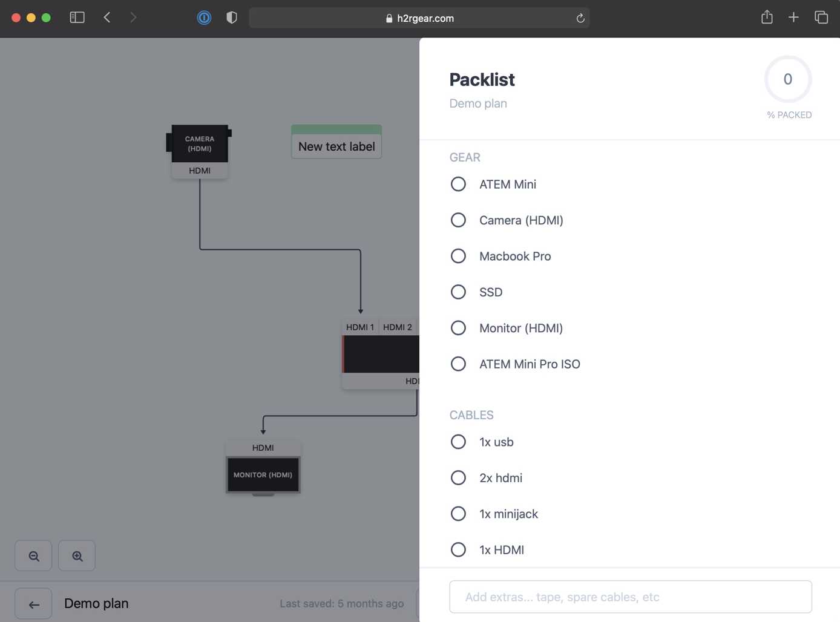840x622 pixels.
Task: Reload the page with refresh icon
Action: pyautogui.click(x=580, y=18)
